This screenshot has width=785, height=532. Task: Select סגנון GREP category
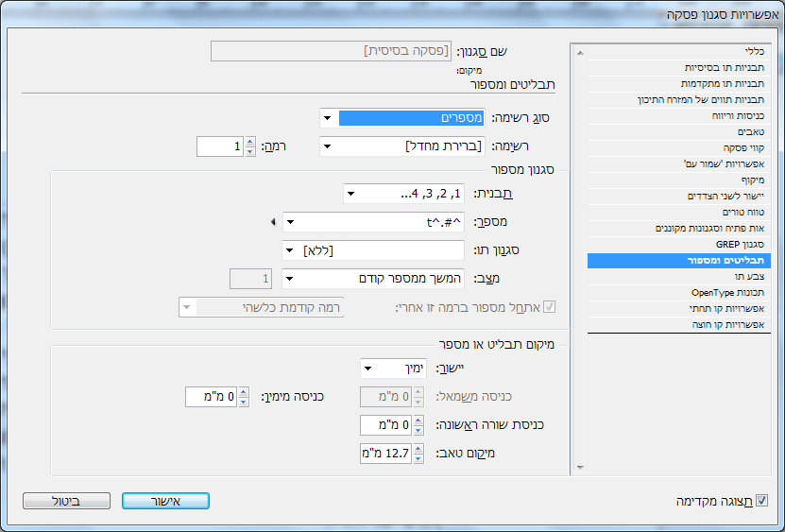[x=678, y=244]
